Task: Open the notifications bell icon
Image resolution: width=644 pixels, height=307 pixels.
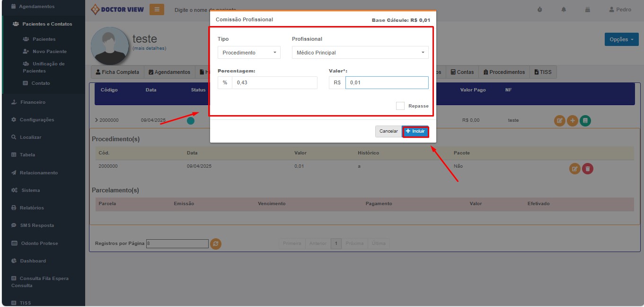Action: (564, 9)
